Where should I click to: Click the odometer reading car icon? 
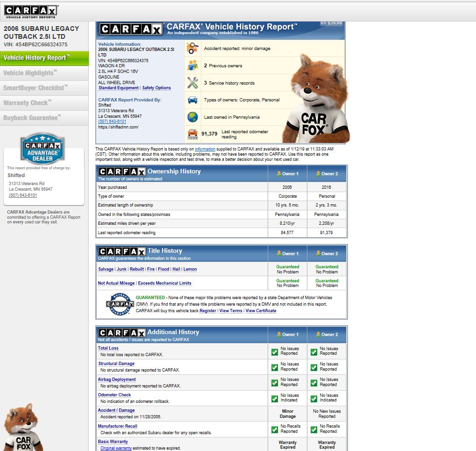pos(192,134)
